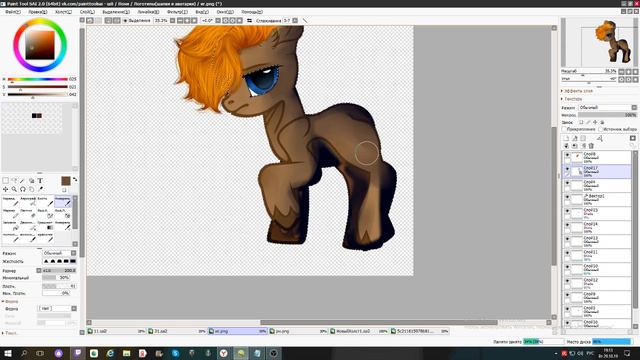Screen dimensions: 640x360
Task: Enable the Прикрепление clipping checkbox
Action: point(564,129)
